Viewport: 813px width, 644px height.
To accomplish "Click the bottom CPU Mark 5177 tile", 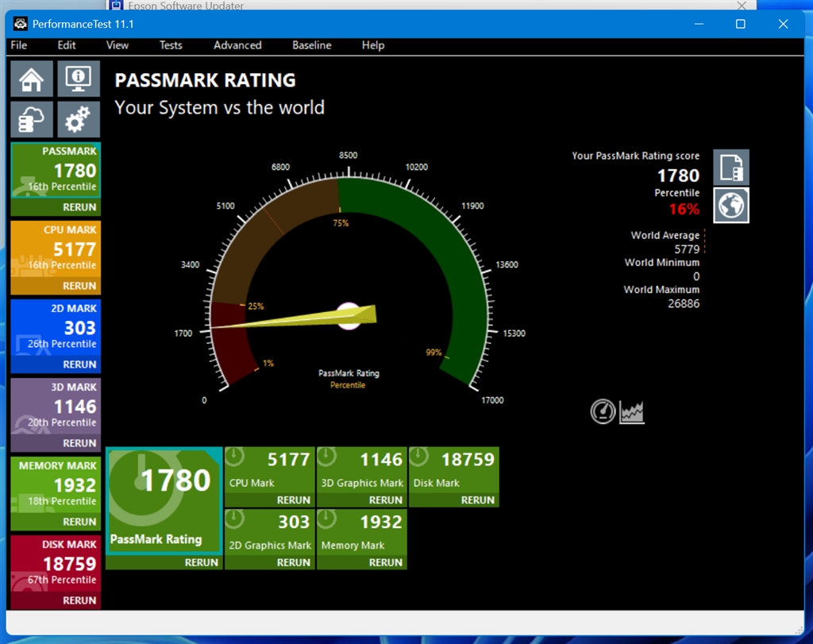I will [270, 470].
